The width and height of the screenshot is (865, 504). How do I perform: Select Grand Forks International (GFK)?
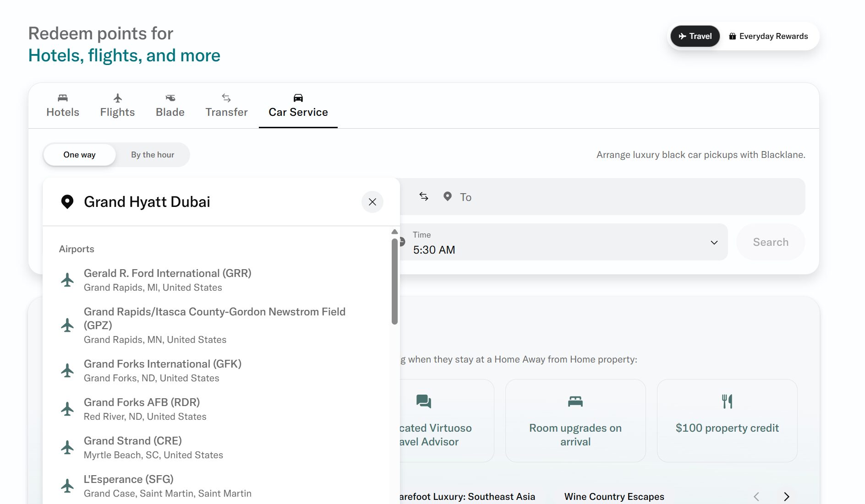(216, 370)
